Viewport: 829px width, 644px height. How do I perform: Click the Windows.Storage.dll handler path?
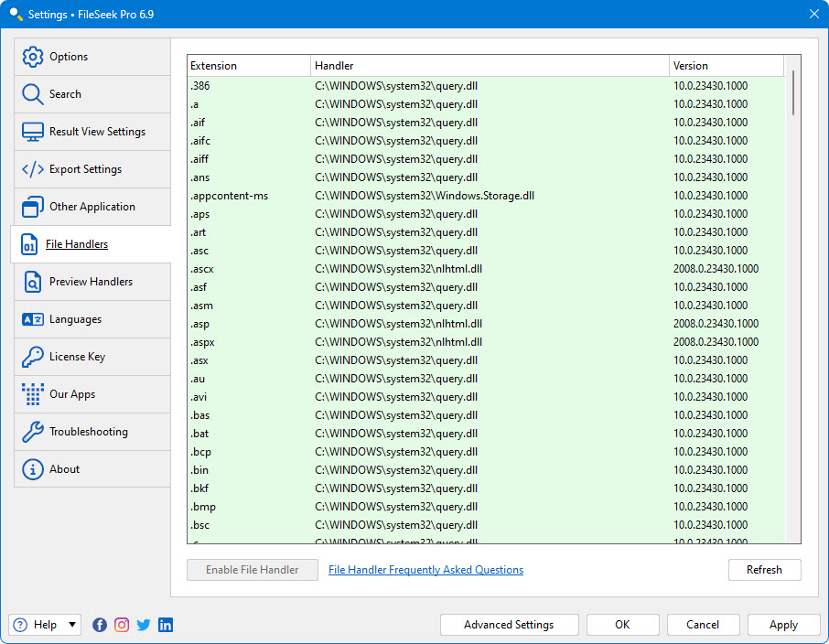tap(425, 196)
